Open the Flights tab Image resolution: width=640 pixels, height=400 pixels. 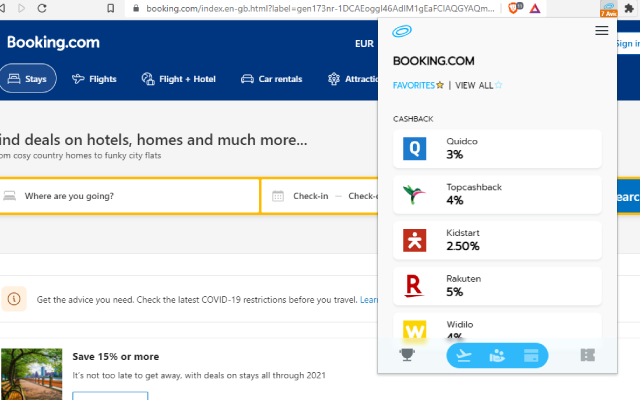(x=94, y=79)
